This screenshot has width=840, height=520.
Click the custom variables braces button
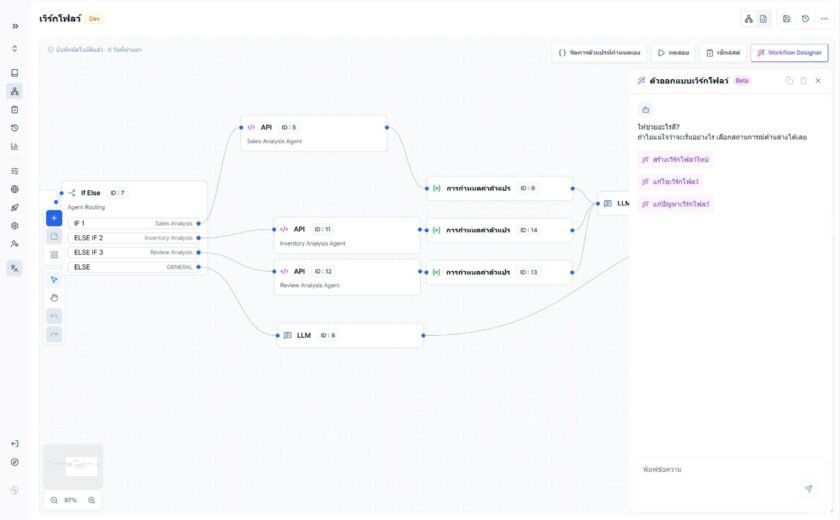pos(599,52)
